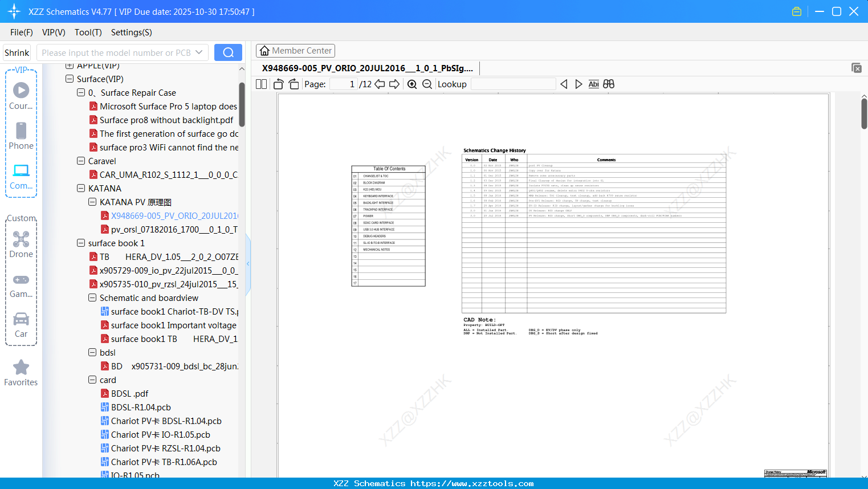Screen dimensions: 868x489
Task: Click the model number search input
Action: tap(116, 52)
